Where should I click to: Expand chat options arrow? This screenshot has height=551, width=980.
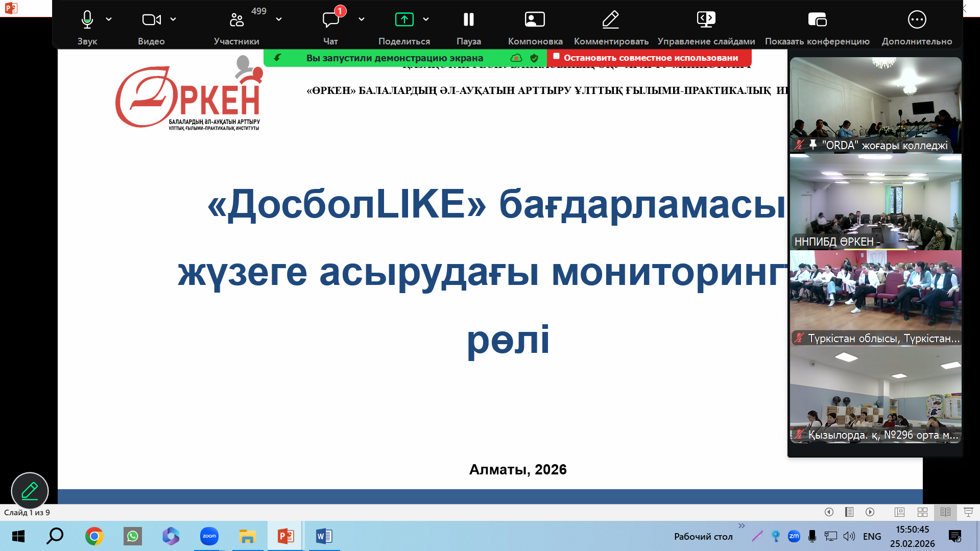[x=362, y=19]
